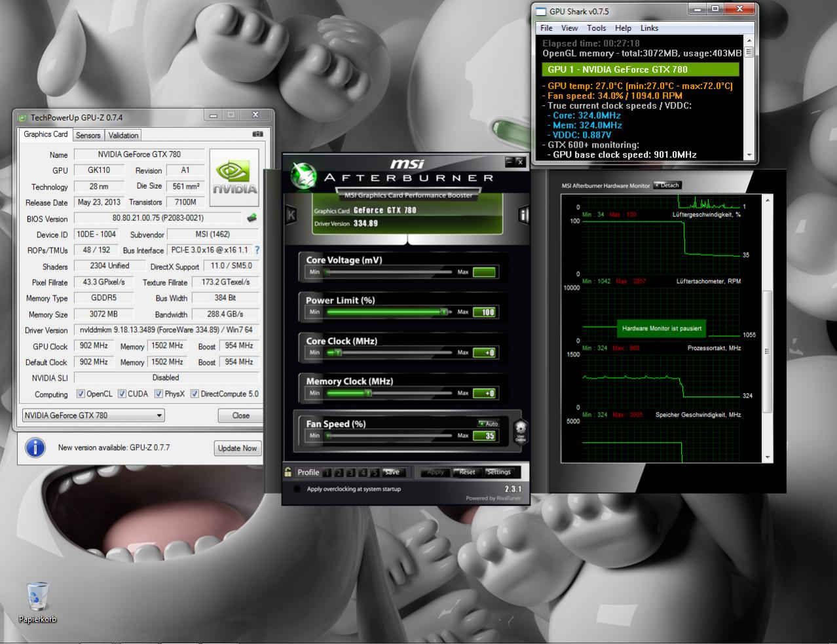Click the Fan Speed slider track
837x644 pixels.
pos(389,436)
